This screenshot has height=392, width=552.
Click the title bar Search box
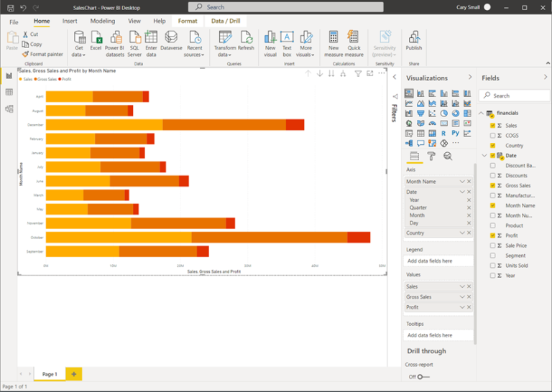(285, 7)
